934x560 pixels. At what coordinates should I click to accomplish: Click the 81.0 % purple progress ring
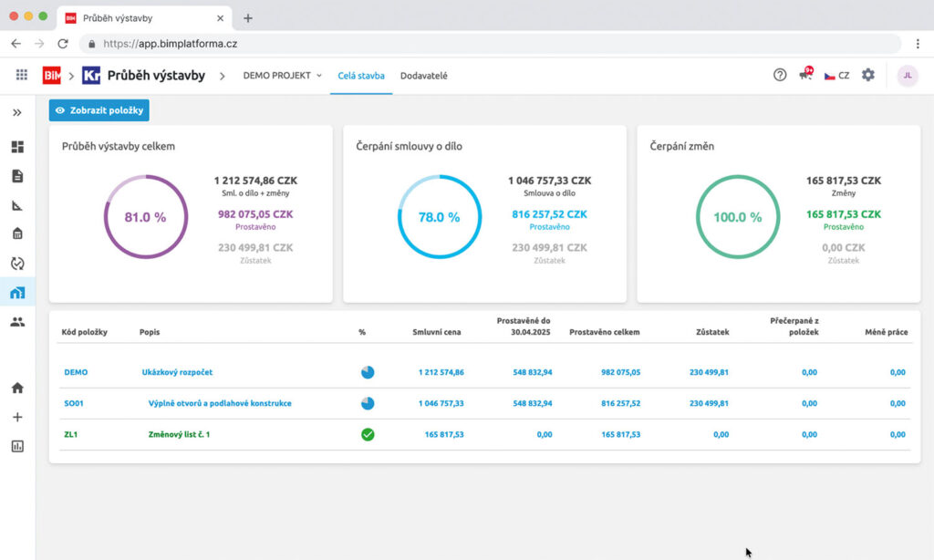coord(145,217)
